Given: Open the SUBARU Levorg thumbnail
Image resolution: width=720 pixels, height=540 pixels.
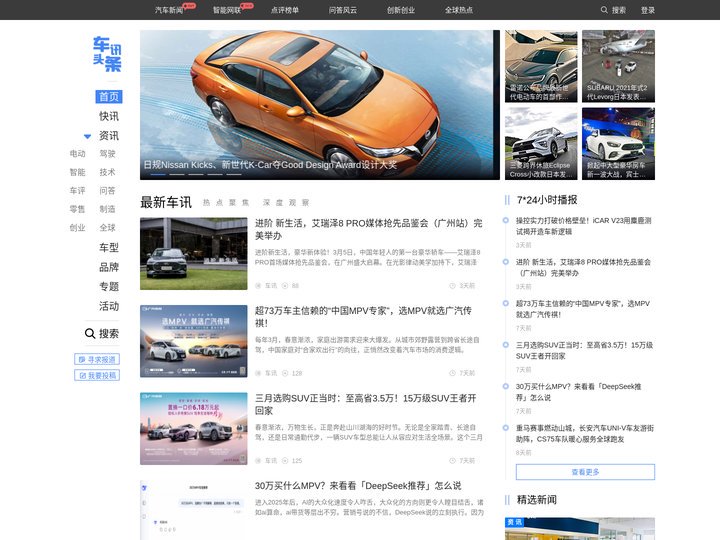Looking at the screenshot, I should click(x=618, y=66).
